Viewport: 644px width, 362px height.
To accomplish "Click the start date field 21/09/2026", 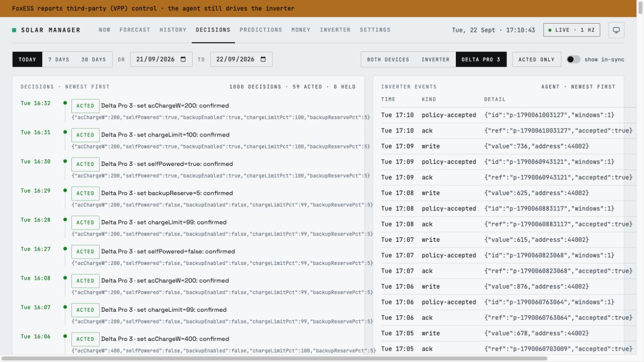I will tap(161, 59).
